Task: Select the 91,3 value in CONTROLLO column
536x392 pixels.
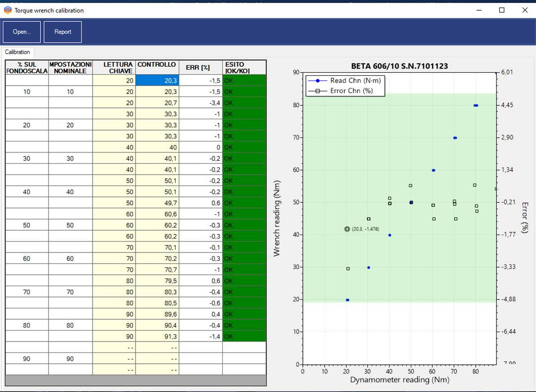Action: pyautogui.click(x=157, y=337)
